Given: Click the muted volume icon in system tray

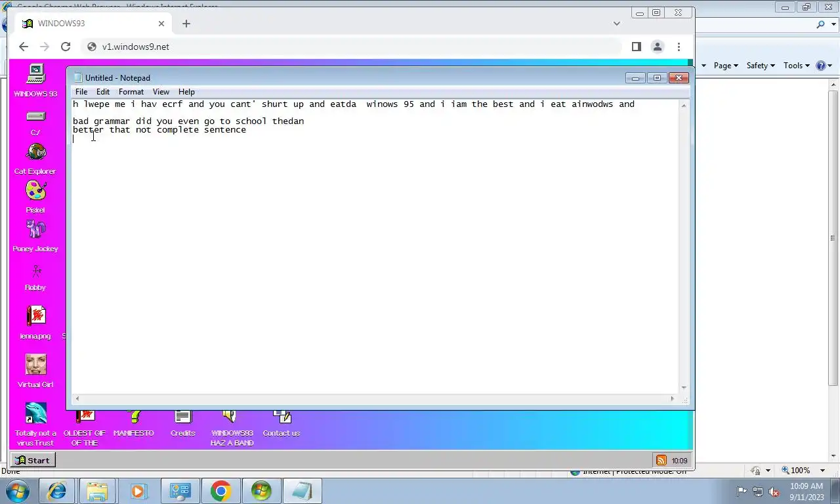Looking at the screenshot, I should [774, 491].
